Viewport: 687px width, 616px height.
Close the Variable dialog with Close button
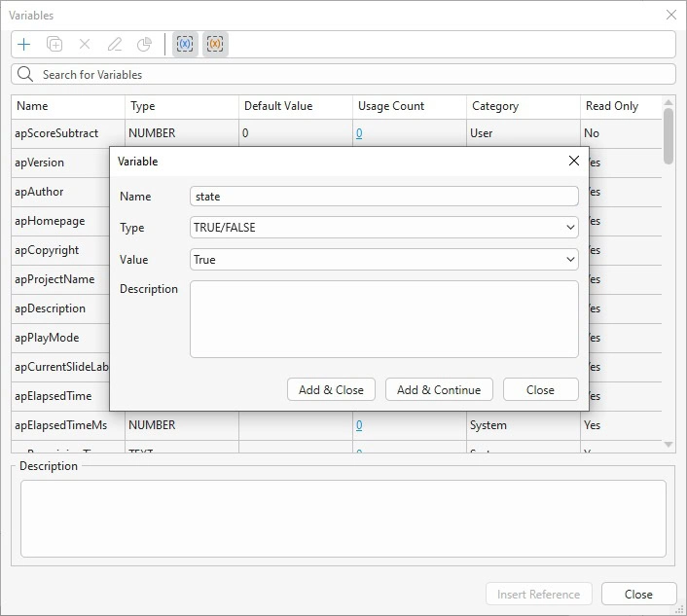pos(540,390)
